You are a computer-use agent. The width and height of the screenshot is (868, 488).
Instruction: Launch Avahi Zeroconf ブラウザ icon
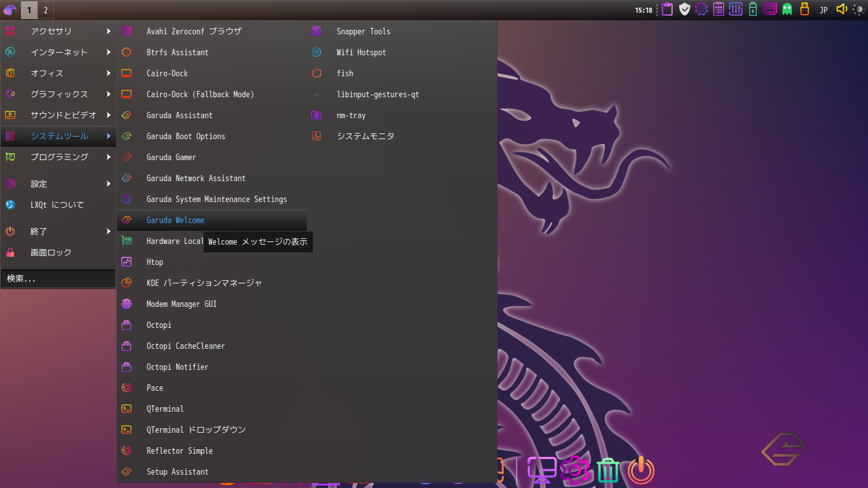pyautogui.click(x=126, y=31)
